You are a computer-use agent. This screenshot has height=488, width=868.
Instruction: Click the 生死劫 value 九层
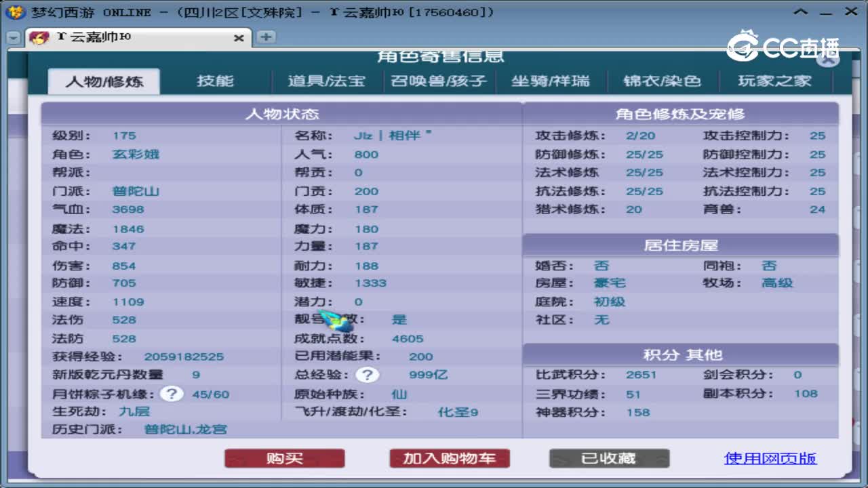(x=134, y=411)
